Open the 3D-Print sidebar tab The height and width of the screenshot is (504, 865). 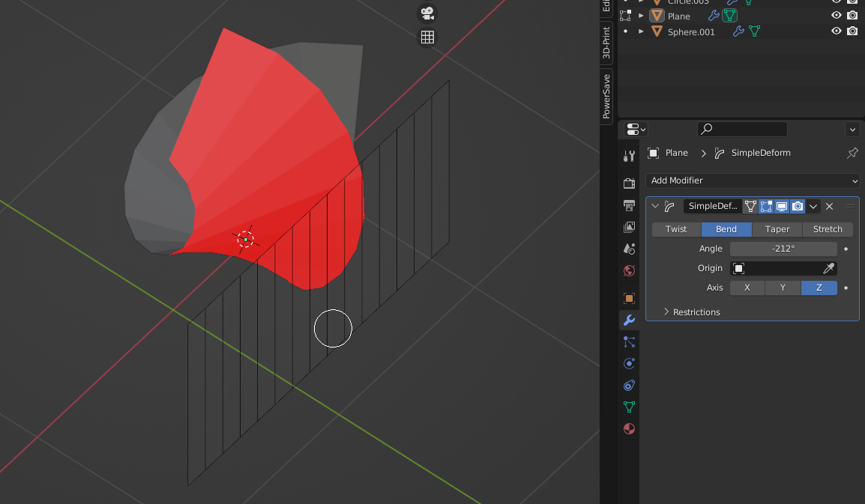[606, 43]
